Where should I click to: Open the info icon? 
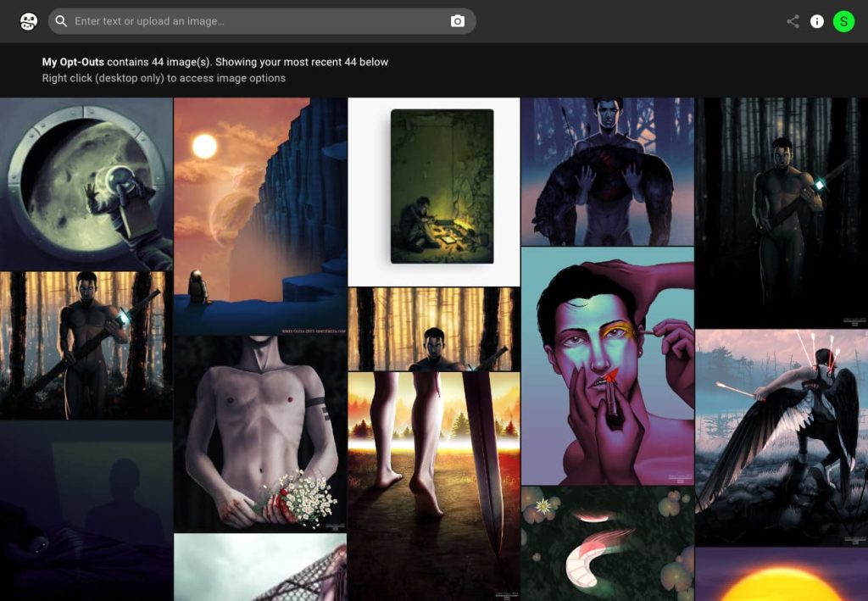point(816,21)
